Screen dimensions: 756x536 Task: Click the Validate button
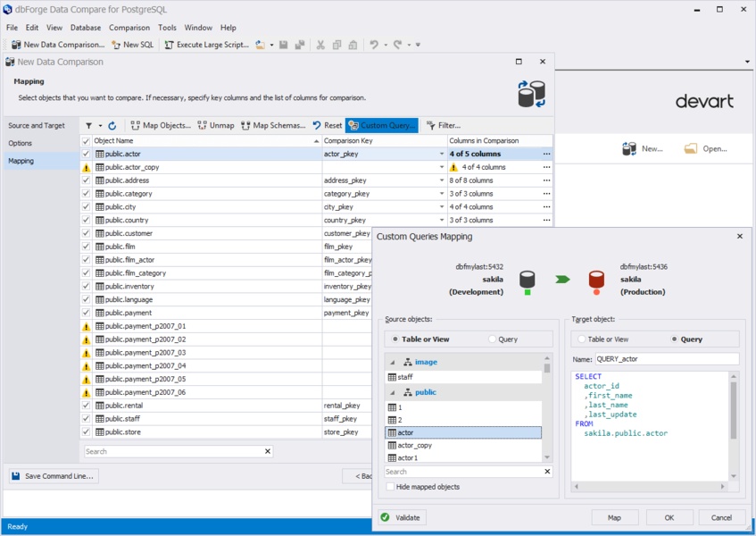[x=401, y=517]
